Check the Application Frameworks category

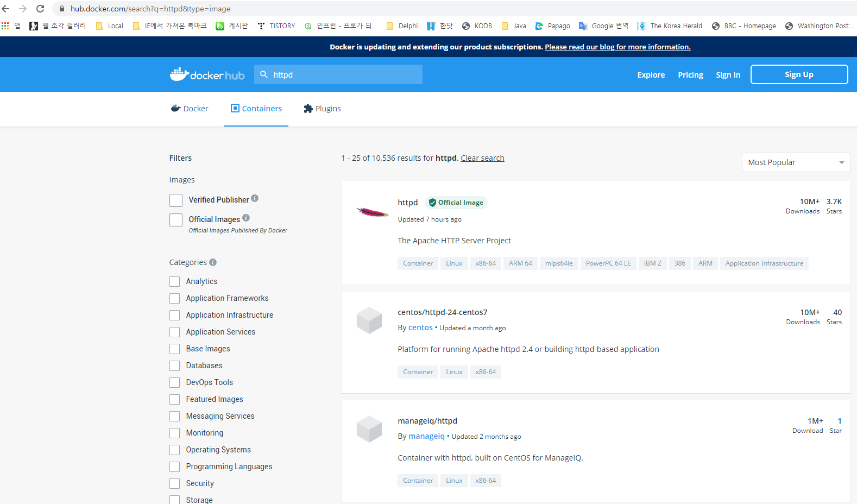[x=174, y=298]
